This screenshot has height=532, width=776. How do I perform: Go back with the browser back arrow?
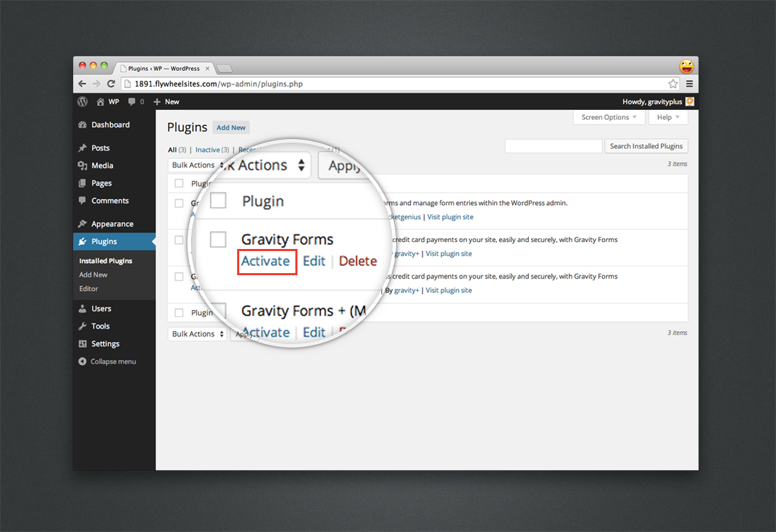pos(82,84)
